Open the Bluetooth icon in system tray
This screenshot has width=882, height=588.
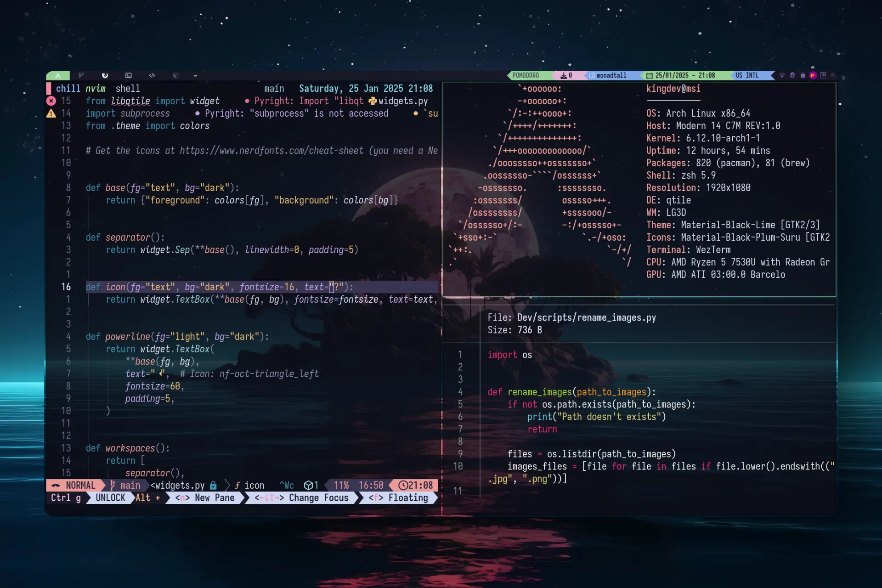[x=792, y=75]
